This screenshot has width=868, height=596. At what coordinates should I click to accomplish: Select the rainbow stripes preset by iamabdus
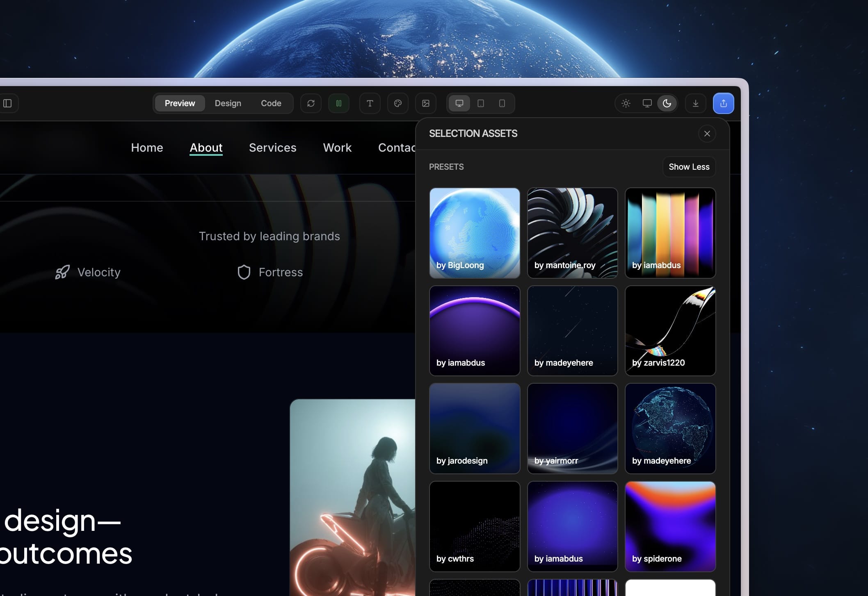click(x=670, y=233)
